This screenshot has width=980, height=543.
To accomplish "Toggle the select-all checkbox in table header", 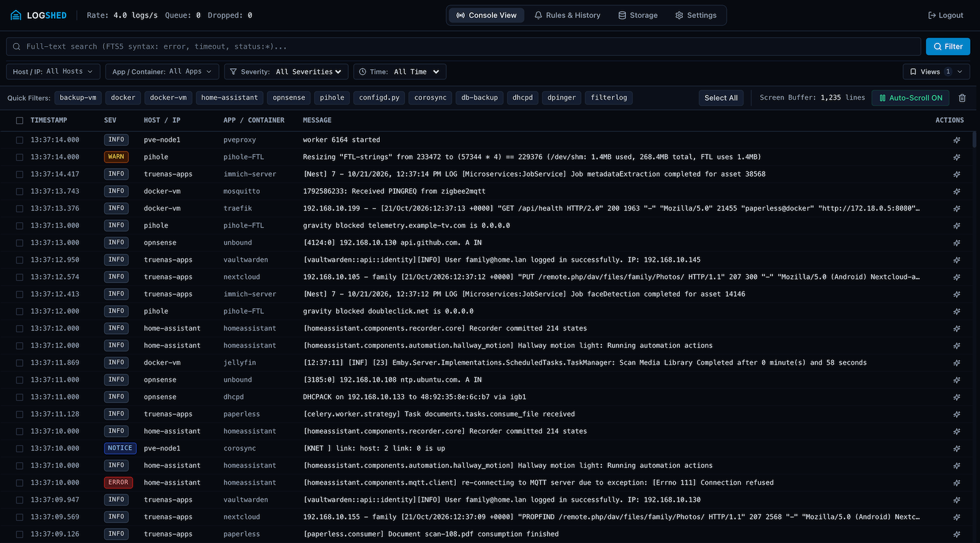I will [20, 121].
